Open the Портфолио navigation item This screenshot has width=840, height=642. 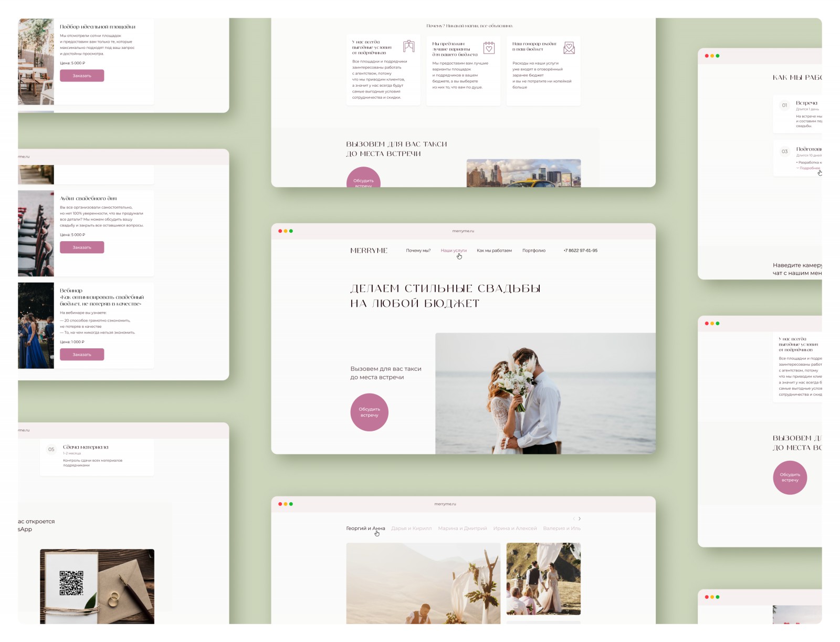click(534, 251)
